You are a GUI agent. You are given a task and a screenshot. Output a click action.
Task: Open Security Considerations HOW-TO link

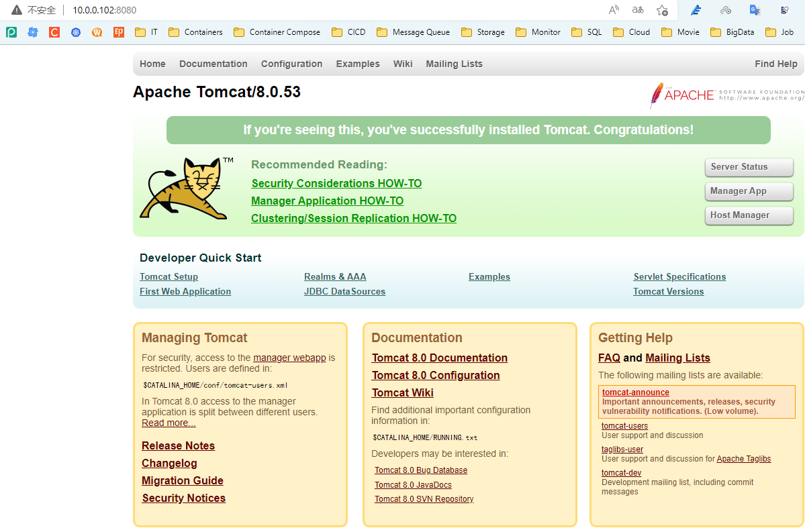pyautogui.click(x=336, y=184)
